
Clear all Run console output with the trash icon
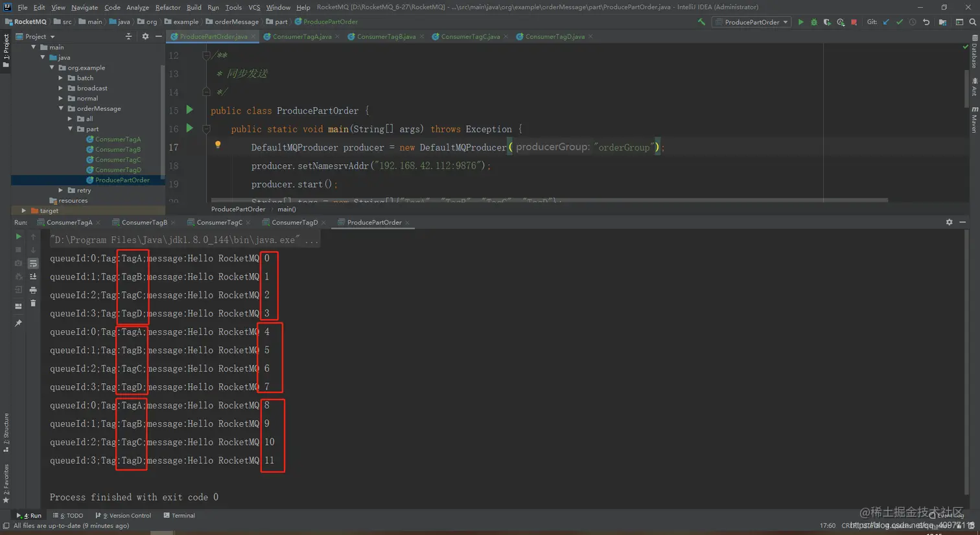pyautogui.click(x=33, y=303)
